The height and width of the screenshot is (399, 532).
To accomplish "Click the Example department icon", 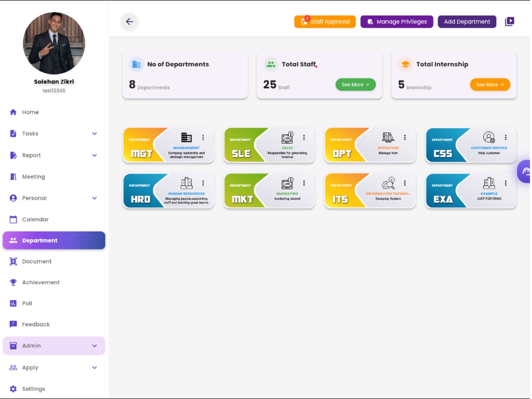I will click(x=489, y=183).
